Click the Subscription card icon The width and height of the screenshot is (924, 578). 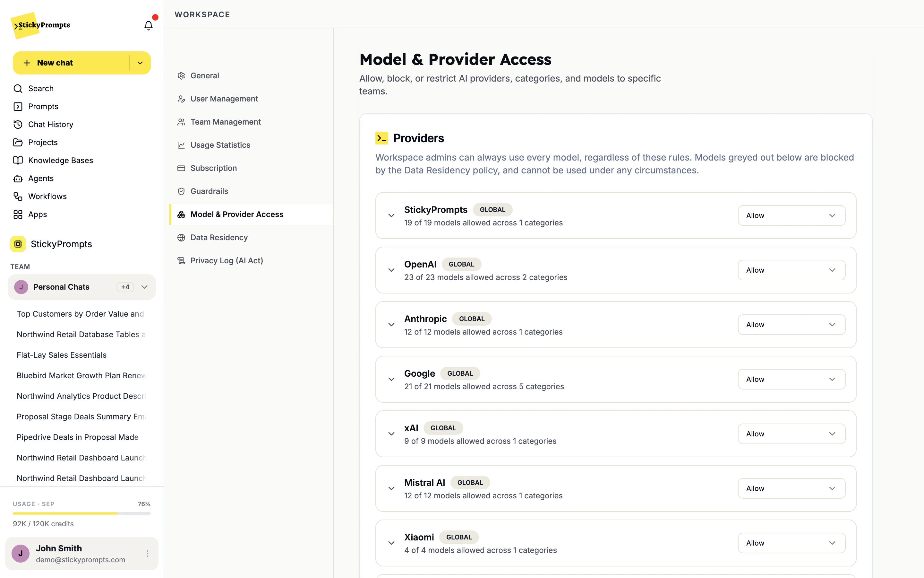(181, 168)
